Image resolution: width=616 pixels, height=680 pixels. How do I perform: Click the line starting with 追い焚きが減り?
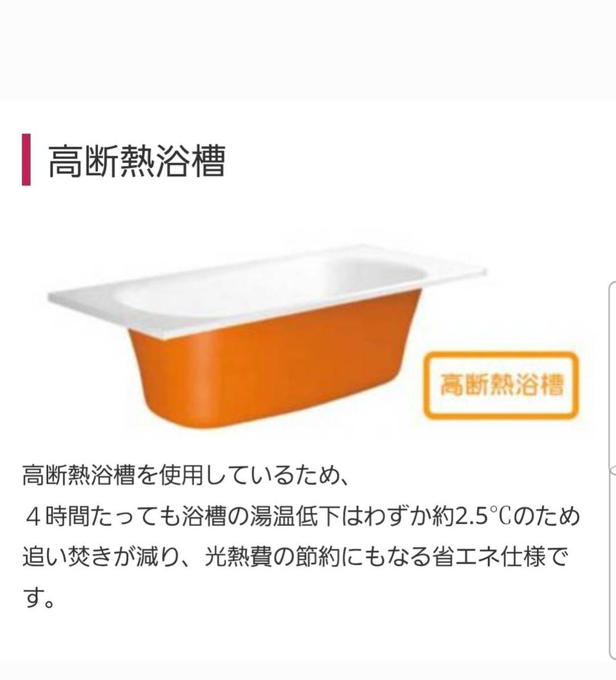point(295,557)
